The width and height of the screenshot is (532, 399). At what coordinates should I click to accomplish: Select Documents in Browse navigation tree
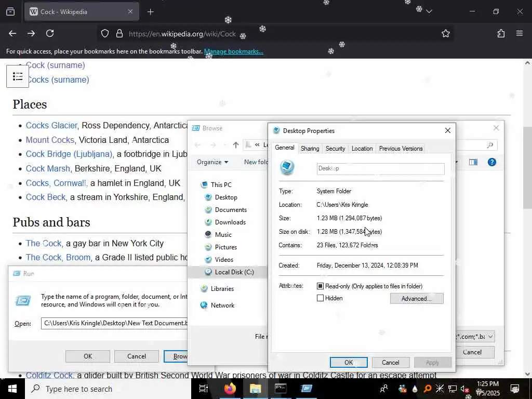pyautogui.click(x=231, y=210)
